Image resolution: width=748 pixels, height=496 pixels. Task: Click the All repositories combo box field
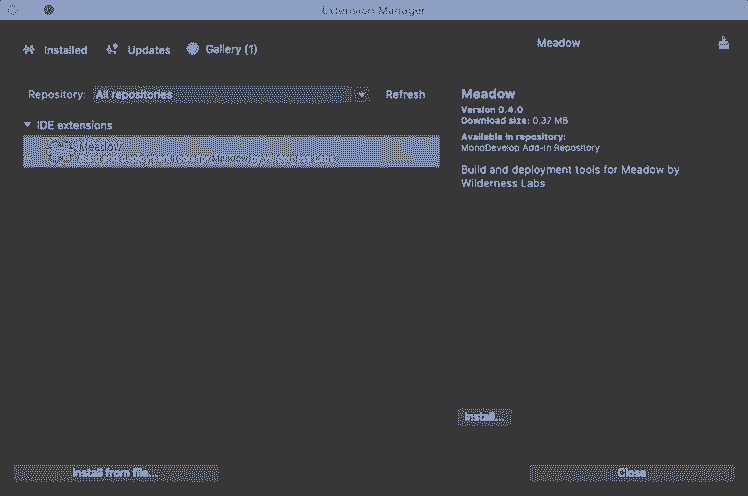point(231,94)
